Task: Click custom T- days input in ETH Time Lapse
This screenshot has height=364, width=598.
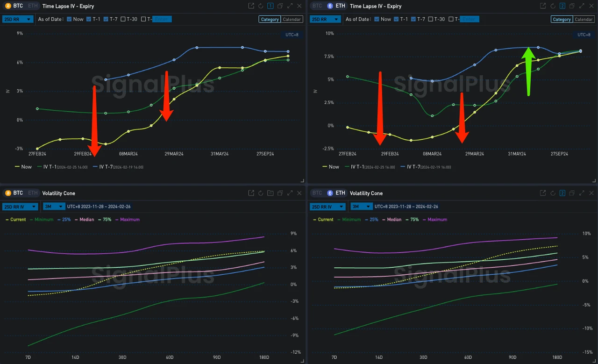Action: (469, 19)
